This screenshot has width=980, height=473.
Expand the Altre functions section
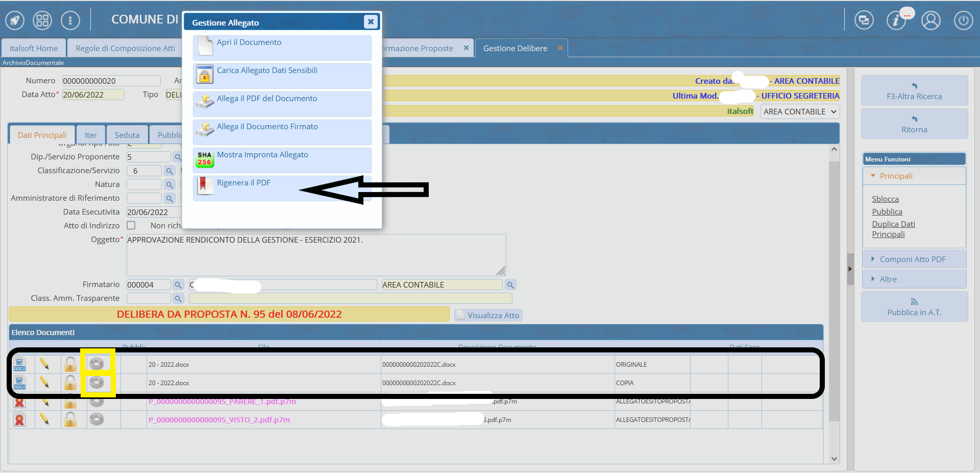(x=888, y=279)
